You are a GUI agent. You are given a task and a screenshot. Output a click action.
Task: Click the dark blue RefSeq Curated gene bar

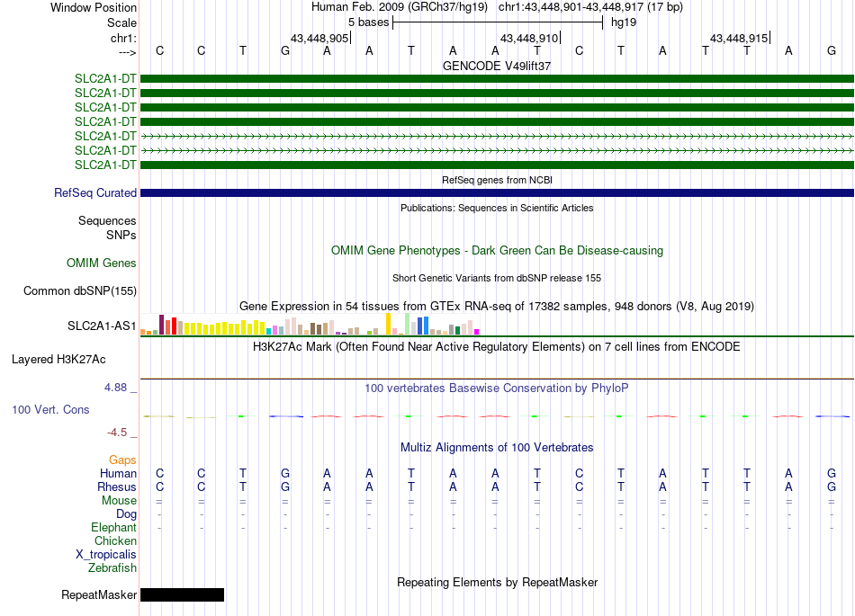pyautogui.click(x=497, y=192)
